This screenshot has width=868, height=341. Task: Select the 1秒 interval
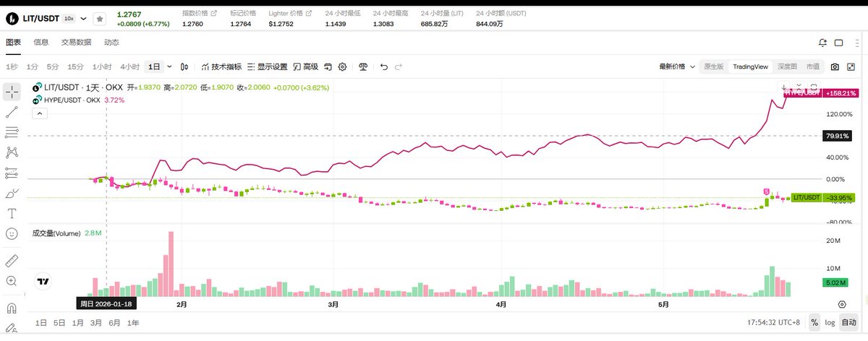12,66
